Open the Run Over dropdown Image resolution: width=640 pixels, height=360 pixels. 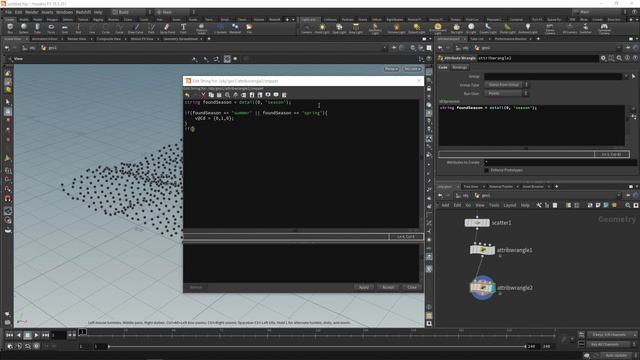(506, 93)
